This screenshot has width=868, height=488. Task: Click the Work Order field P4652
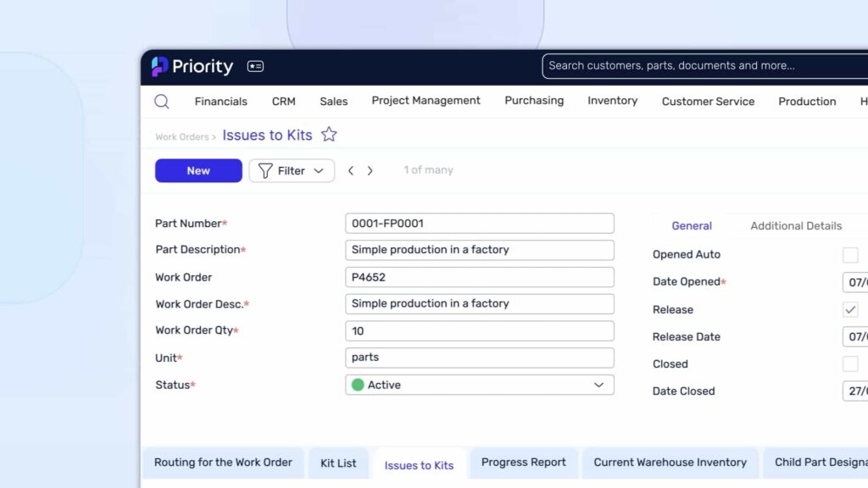(480, 277)
